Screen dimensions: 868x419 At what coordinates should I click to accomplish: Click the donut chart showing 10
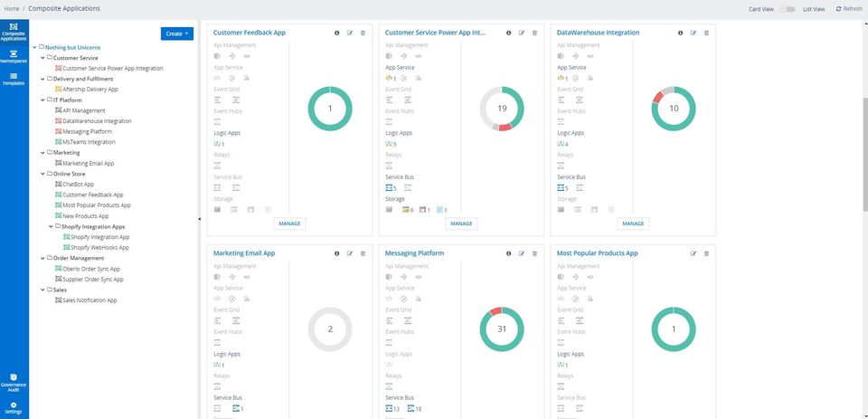click(x=674, y=109)
